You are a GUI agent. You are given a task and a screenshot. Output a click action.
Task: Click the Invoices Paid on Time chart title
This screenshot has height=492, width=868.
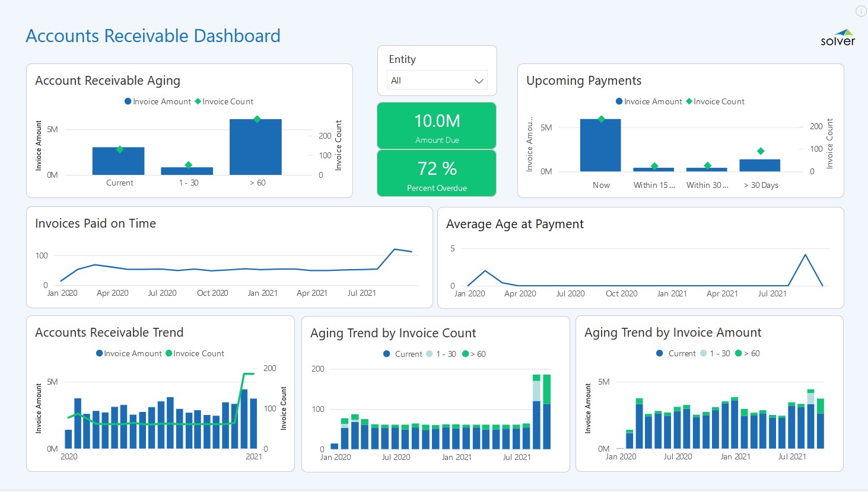coord(96,223)
